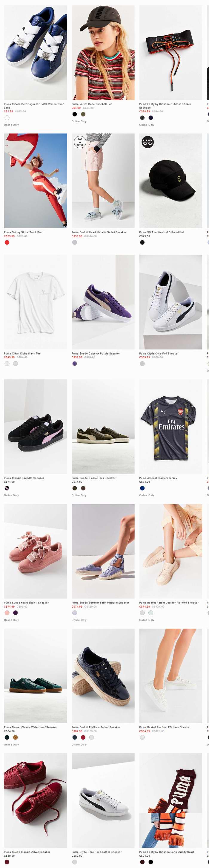Viewport: 209px width, 868px height.
Task: View the Fenty Outdoor Choker Necklace photo
Action: (170, 53)
